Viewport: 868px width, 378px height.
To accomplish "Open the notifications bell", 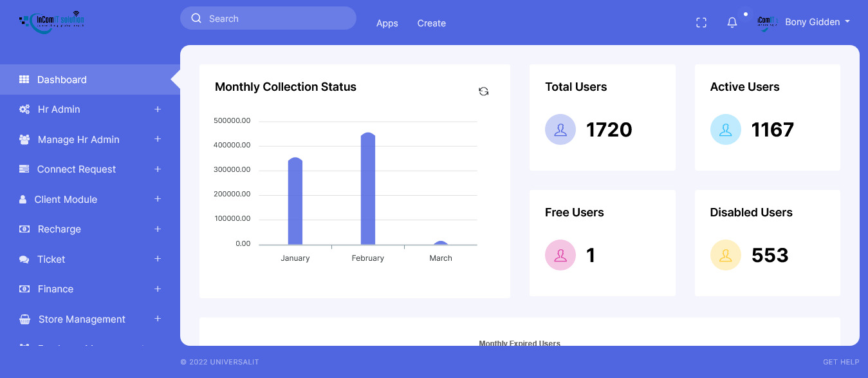I will (x=732, y=23).
